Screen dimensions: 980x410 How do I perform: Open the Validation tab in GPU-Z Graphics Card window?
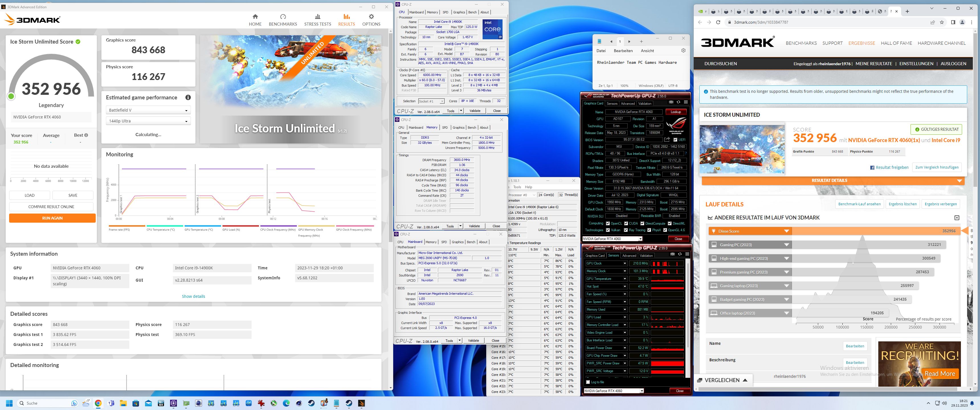pos(644,103)
